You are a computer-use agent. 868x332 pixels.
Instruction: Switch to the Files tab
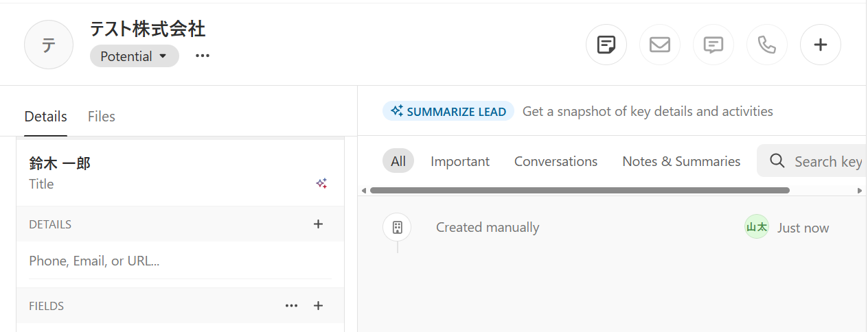102,117
